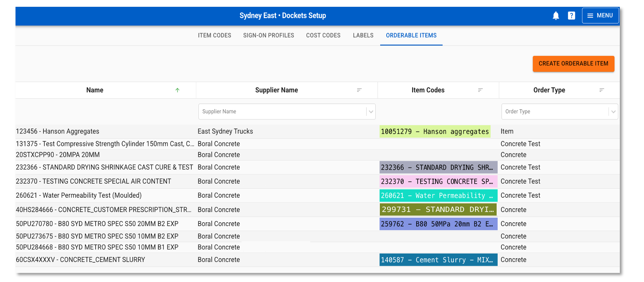Open the Cost Codes tab
This screenshot has width=644, height=282.
click(x=323, y=36)
